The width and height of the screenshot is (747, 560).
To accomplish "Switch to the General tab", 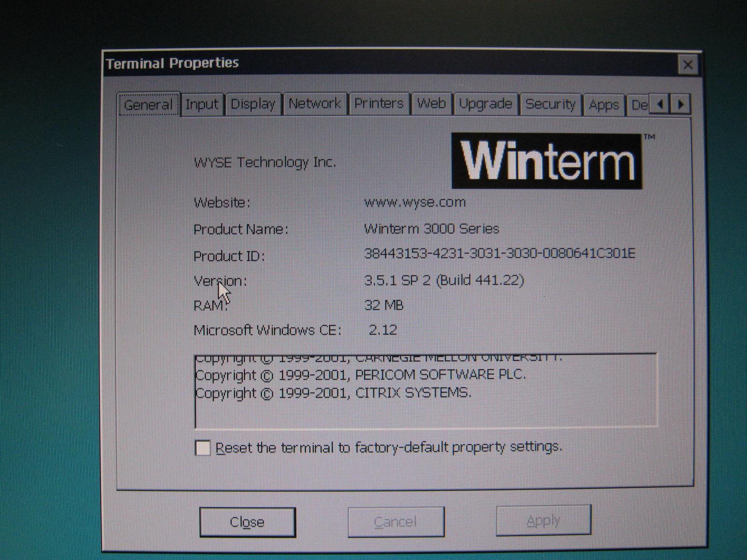I will click(x=148, y=105).
